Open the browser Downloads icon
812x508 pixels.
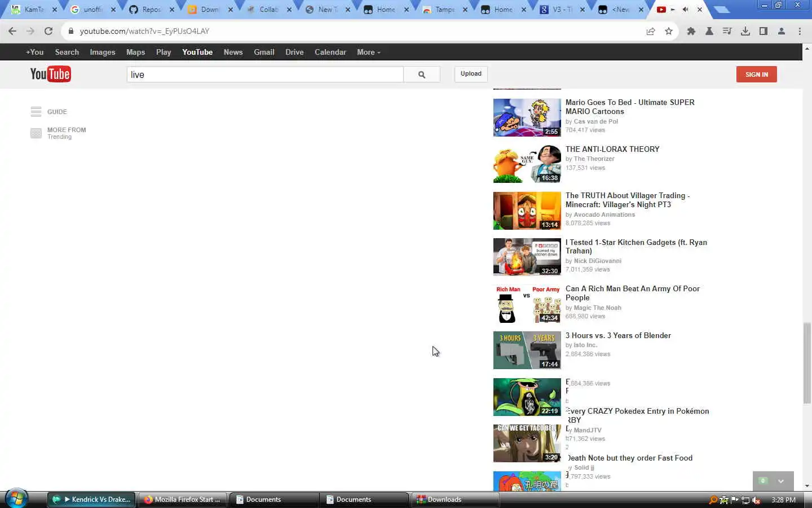click(745, 31)
